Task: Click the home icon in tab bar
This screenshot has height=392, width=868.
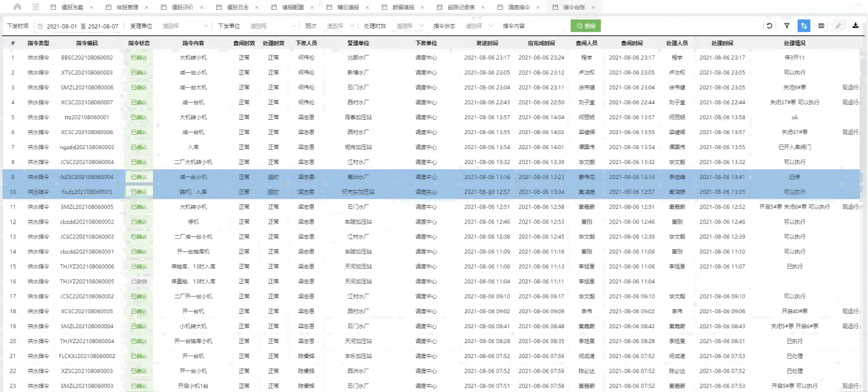Action: pyautogui.click(x=17, y=7)
